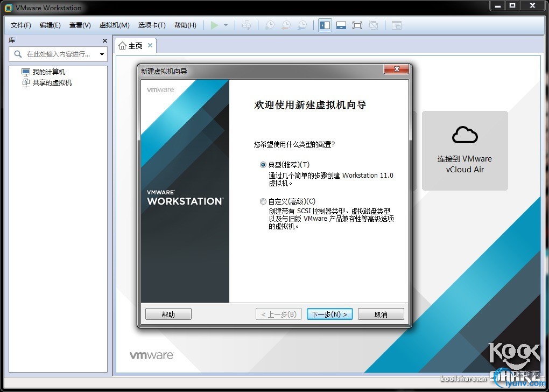Screen dimensions: 549x392
Task: Click the Take Snapshot clock icon
Action: tap(270, 25)
